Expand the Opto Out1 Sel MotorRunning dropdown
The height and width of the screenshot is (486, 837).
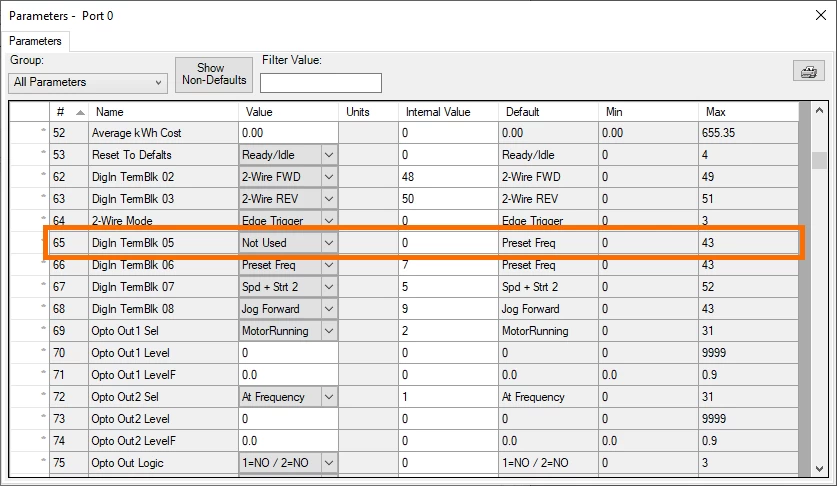tap(329, 331)
